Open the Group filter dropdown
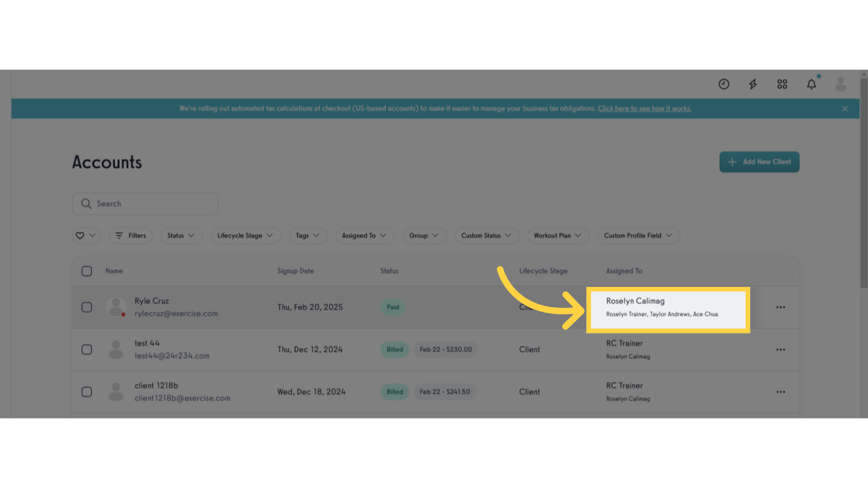This screenshot has height=488, width=868. tap(423, 235)
